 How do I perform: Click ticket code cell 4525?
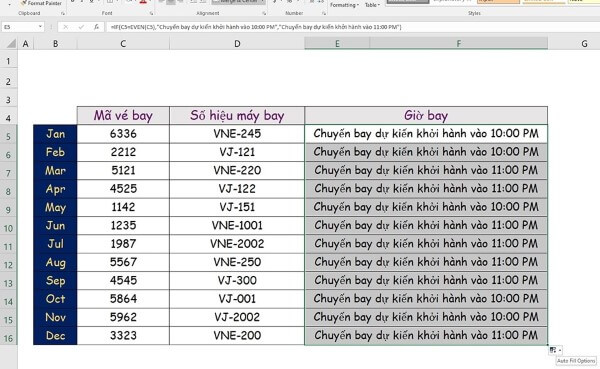(123, 189)
